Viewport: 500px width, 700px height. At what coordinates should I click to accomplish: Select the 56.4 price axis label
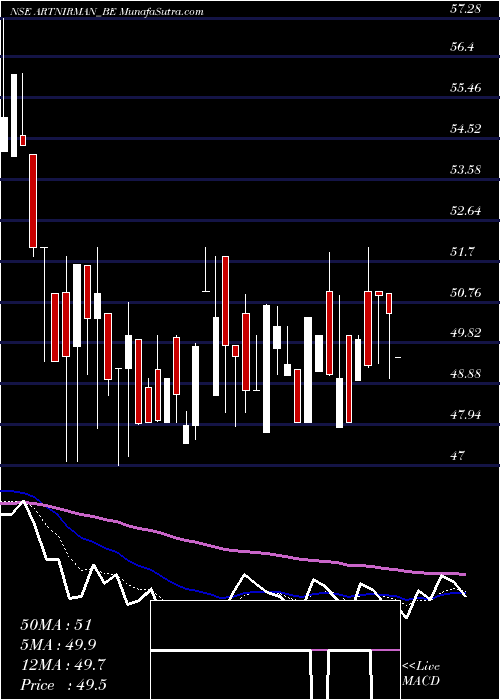coord(462,47)
